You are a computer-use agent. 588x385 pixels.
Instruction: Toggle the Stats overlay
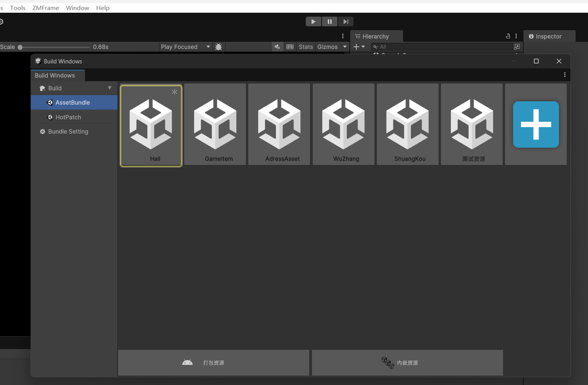tap(306, 47)
